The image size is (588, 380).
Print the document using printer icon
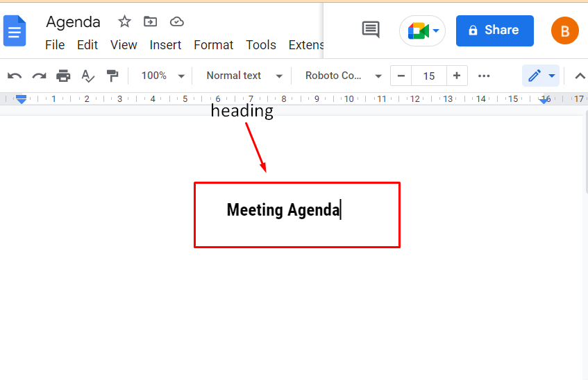pyautogui.click(x=63, y=76)
